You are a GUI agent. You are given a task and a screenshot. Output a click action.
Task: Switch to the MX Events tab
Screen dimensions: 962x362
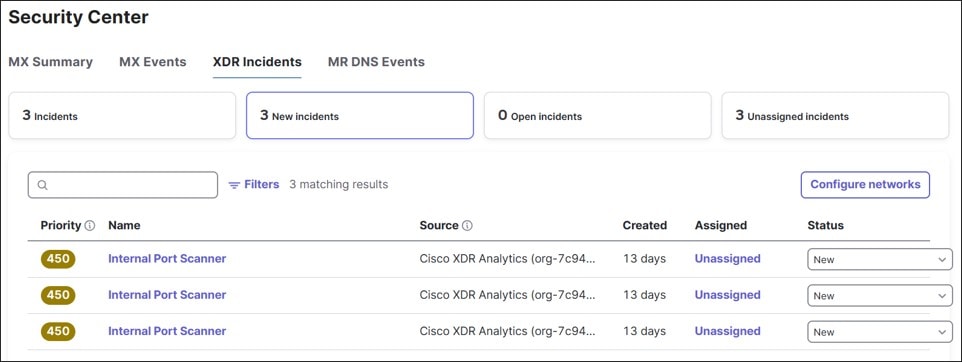click(x=153, y=62)
